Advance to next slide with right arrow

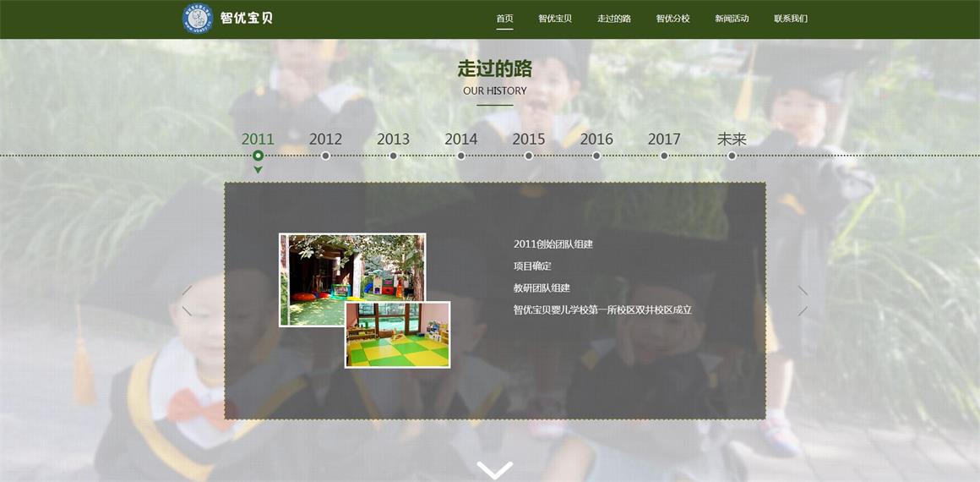coord(803,300)
